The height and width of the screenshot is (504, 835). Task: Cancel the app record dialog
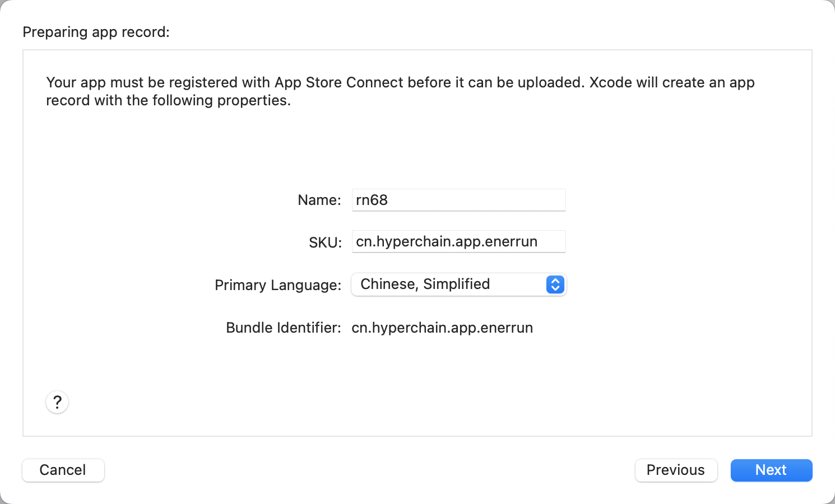pos(63,470)
